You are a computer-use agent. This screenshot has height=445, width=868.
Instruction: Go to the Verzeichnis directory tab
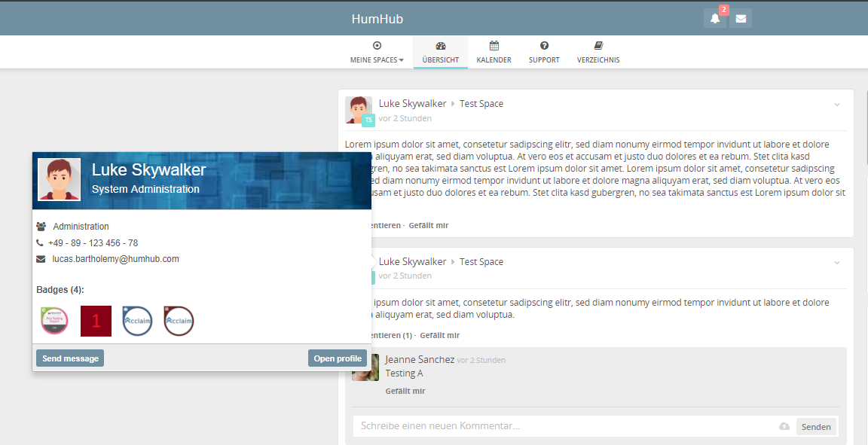pyautogui.click(x=598, y=52)
